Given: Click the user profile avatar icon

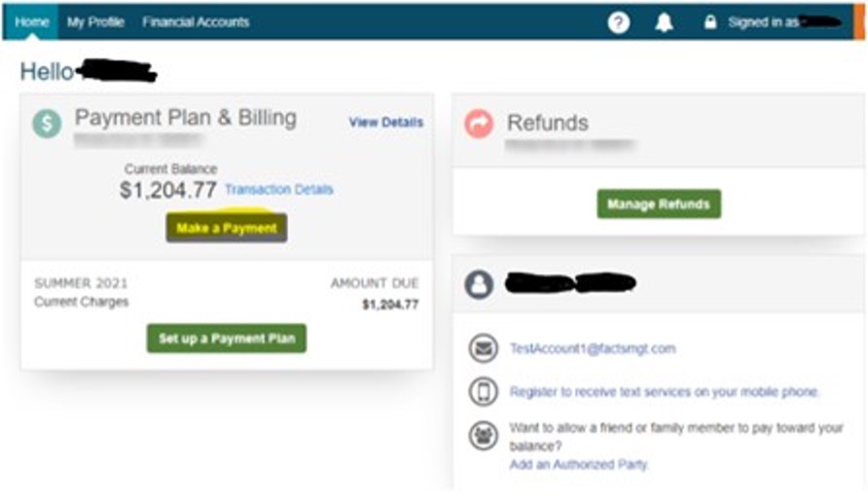Looking at the screenshot, I should (x=479, y=284).
